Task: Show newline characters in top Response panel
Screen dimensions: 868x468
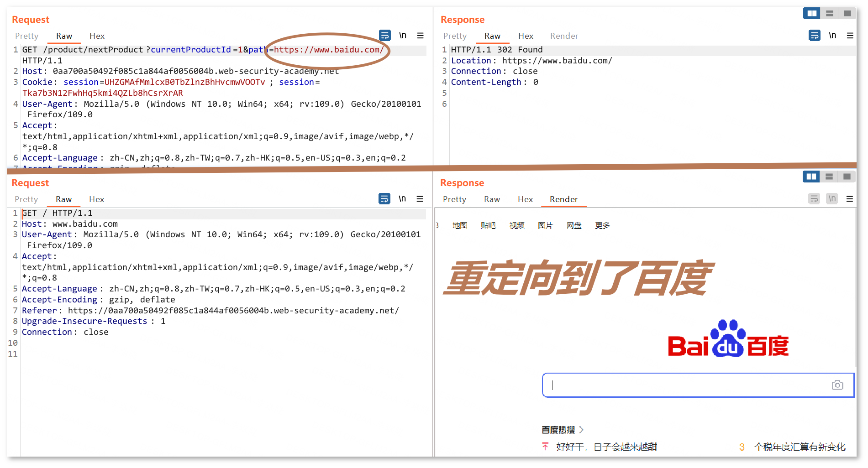Action: click(x=832, y=35)
